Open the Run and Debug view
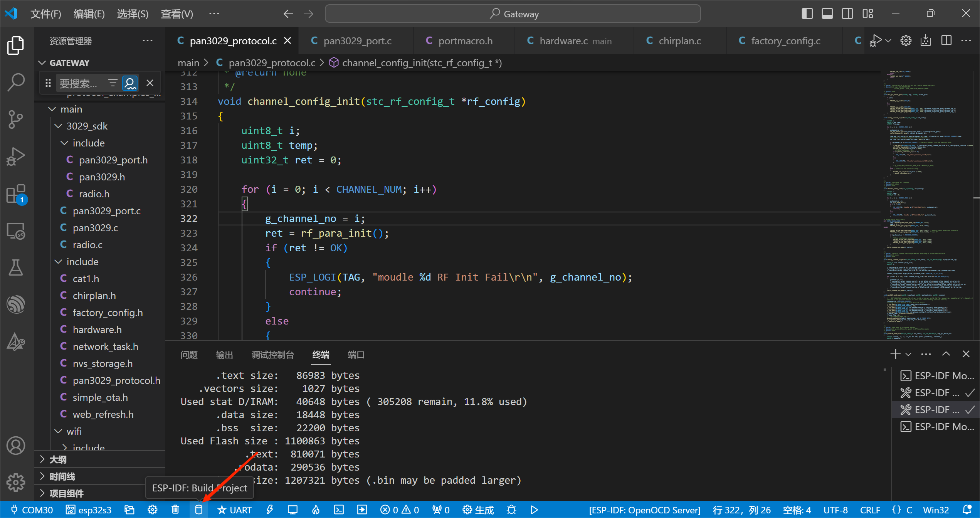The height and width of the screenshot is (518, 980). click(16, 156)
